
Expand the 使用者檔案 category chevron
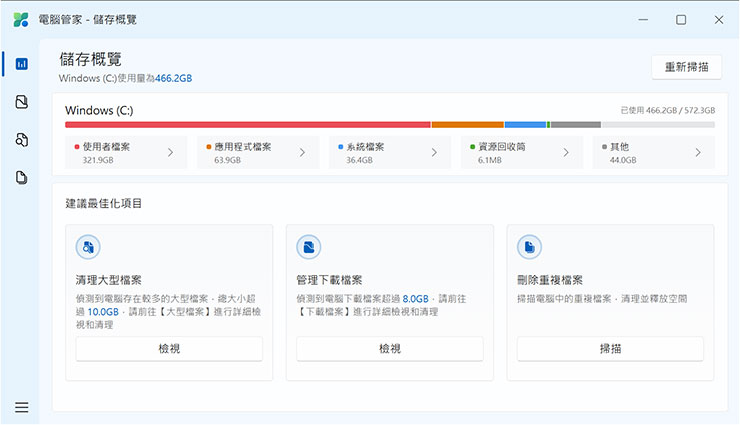170,153
